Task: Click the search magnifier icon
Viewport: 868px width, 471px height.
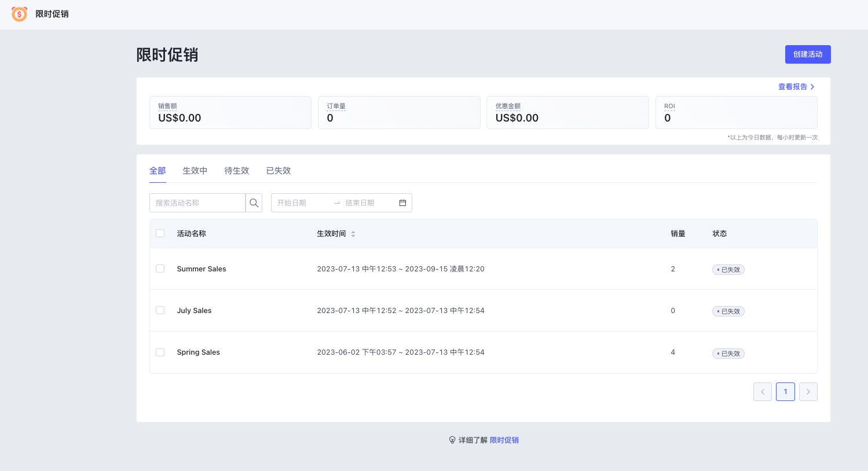Action: pos(254,203)
